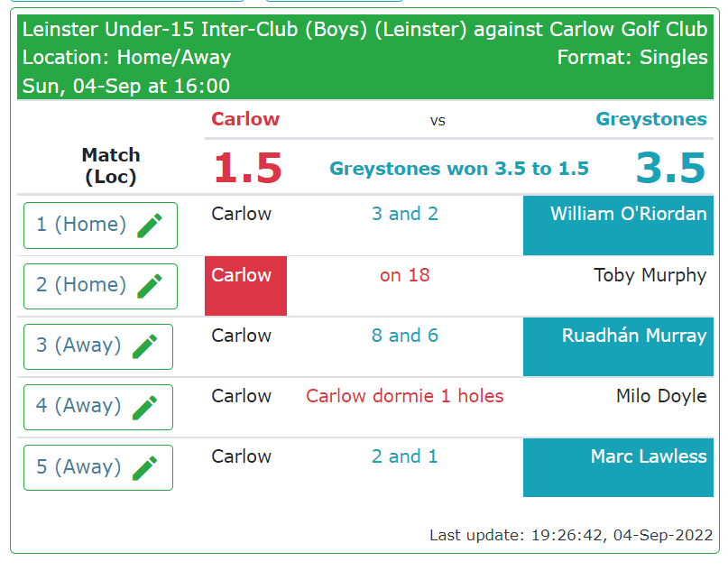Screen dimensions: 728x571
Task: Click the Marc Lawless highlighted cell
Action: click(618, 467)
